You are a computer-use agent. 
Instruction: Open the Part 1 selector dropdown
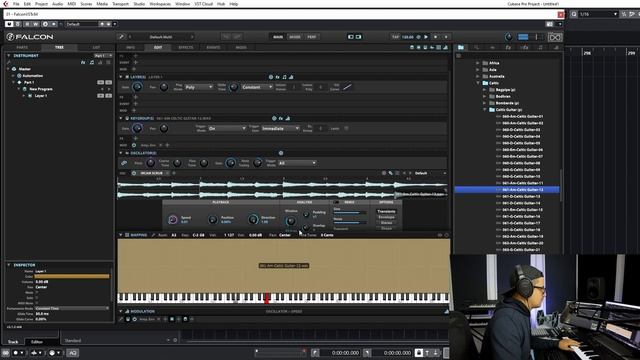103,56
